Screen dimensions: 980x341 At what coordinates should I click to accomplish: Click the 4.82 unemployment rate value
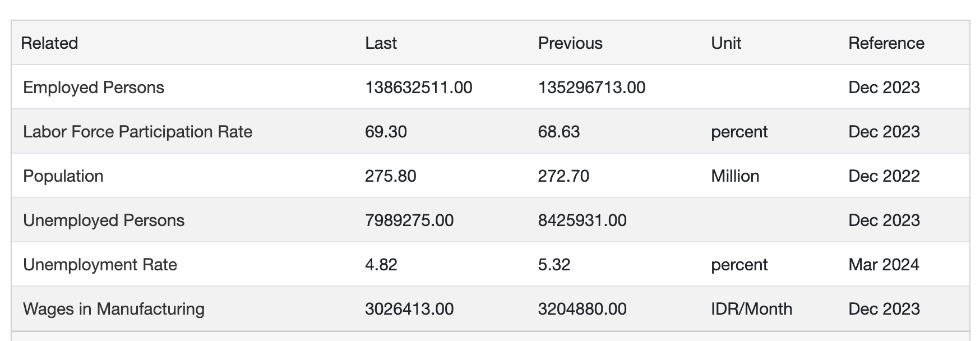tap(381, 265)
